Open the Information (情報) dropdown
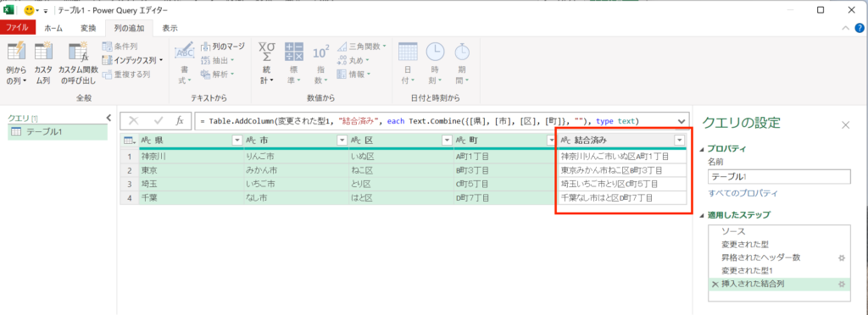The image size is (868, 315). pyautogui.click(x=353, y=74)
